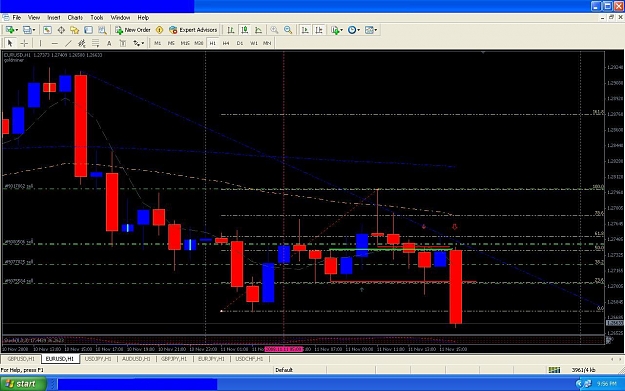Select the arrow cursor tool
The height and width of the screenshot is (391, 625).
[x=10, y=43]
